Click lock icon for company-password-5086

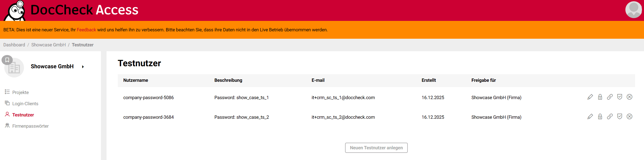tap(600, 97)
